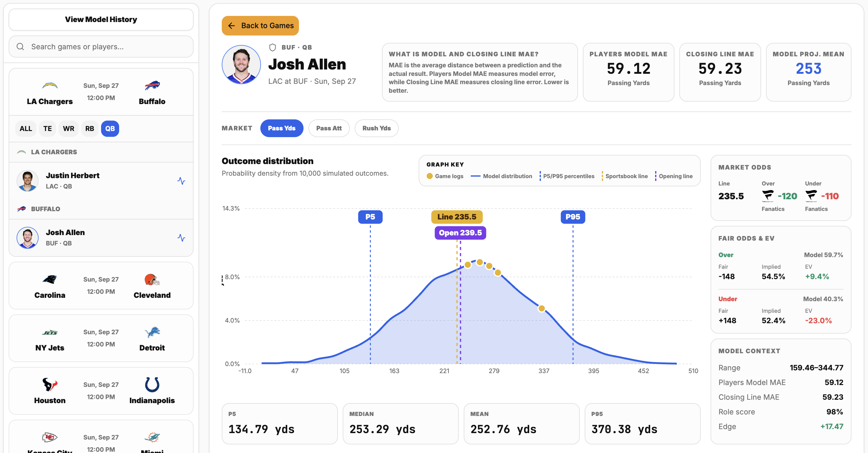The height and width of the screenshot is (453, 868).
Task: Click Back to Games button
Action: (260, 26)
